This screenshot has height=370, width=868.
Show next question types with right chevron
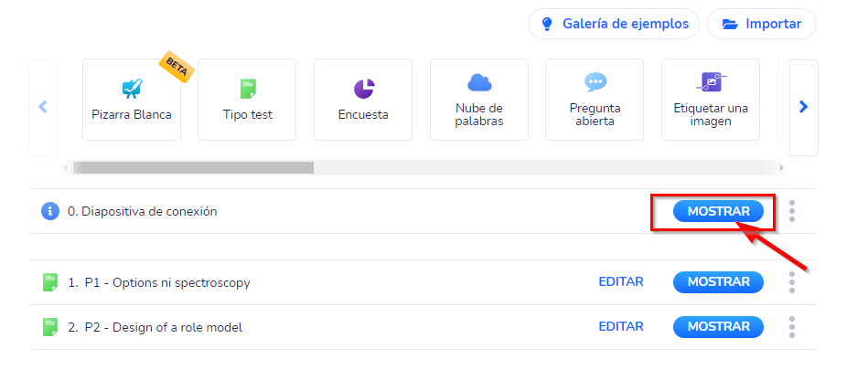(x=804, y=107)
